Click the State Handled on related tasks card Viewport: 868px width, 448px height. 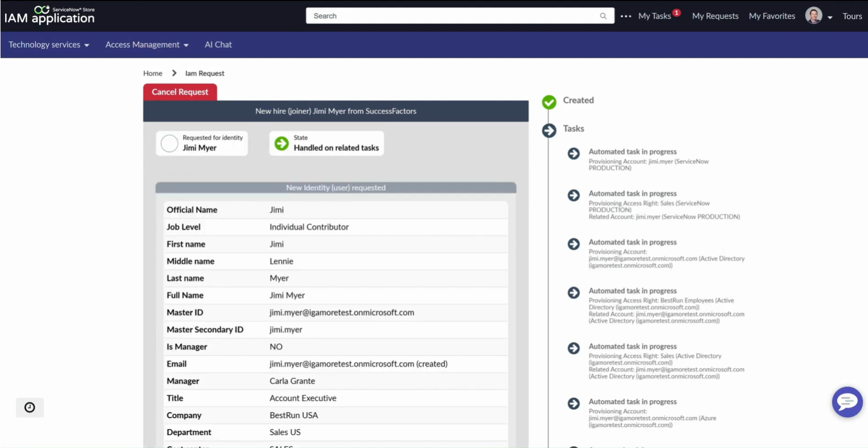327,143
